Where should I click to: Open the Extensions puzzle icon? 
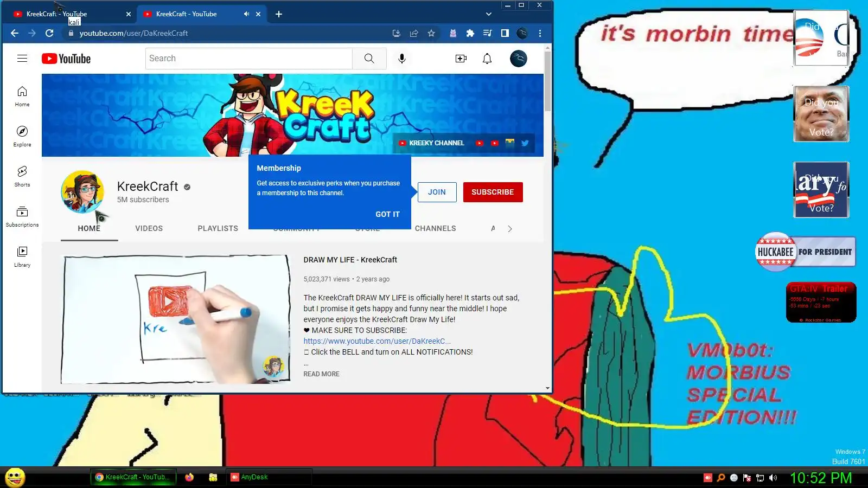pos(470,33)
